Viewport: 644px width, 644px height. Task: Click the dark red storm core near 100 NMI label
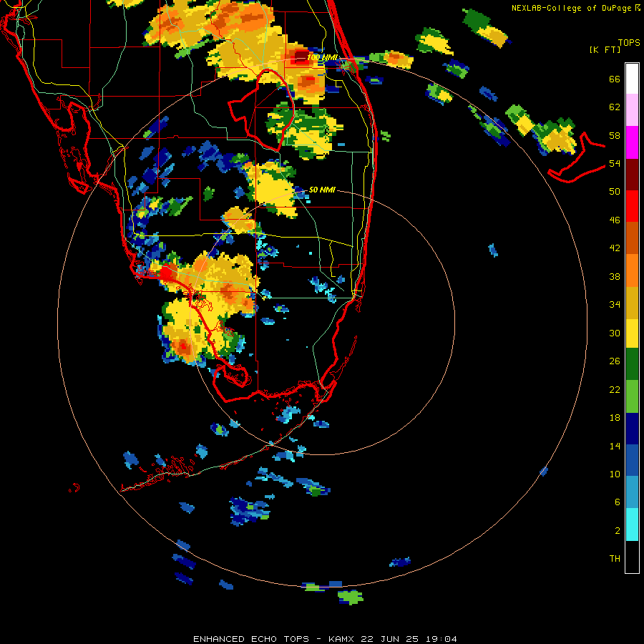coord(301,55)
